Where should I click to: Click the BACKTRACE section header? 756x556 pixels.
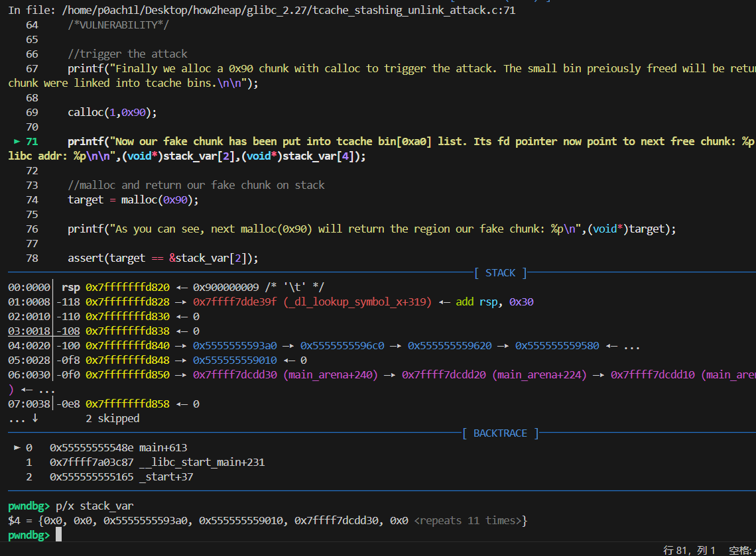click(x=500, y=433)
